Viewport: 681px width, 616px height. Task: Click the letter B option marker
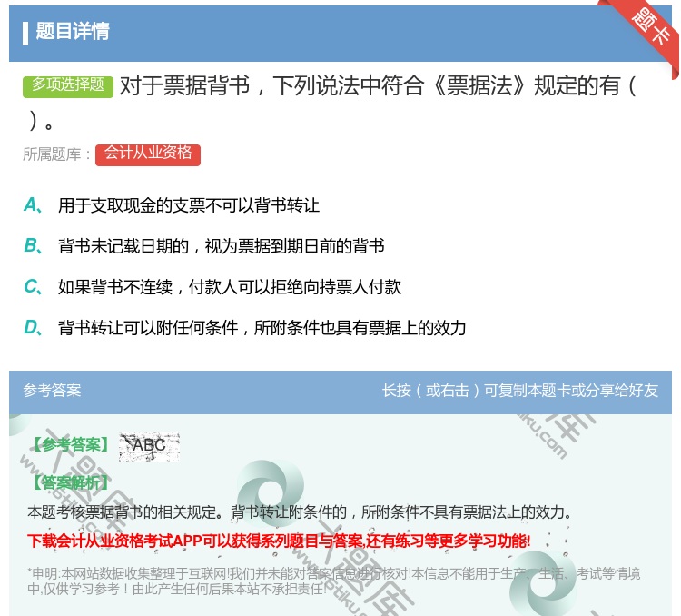pyautogui.click(x=34, y=246)
